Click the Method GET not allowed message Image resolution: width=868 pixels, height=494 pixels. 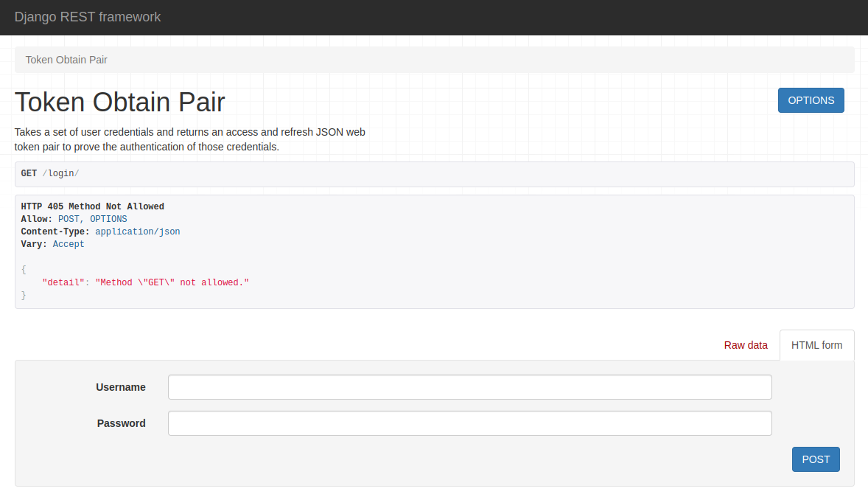click(172, 282)
